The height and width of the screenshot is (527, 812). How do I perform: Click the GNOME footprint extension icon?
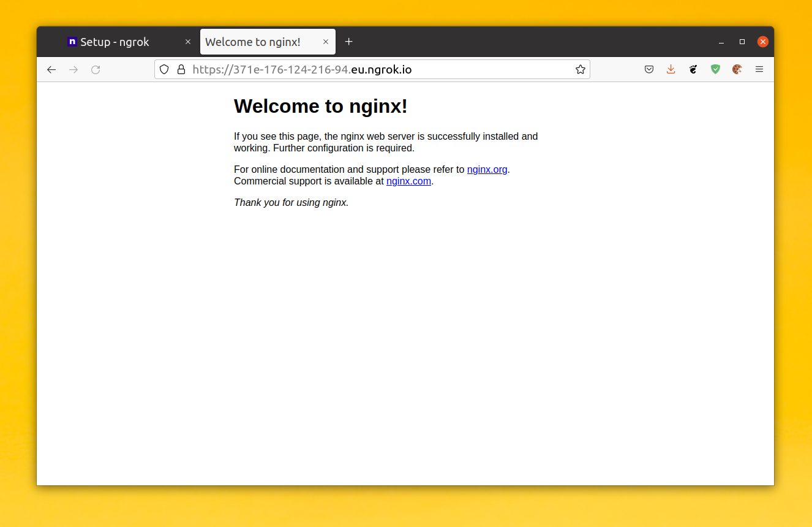693,70
